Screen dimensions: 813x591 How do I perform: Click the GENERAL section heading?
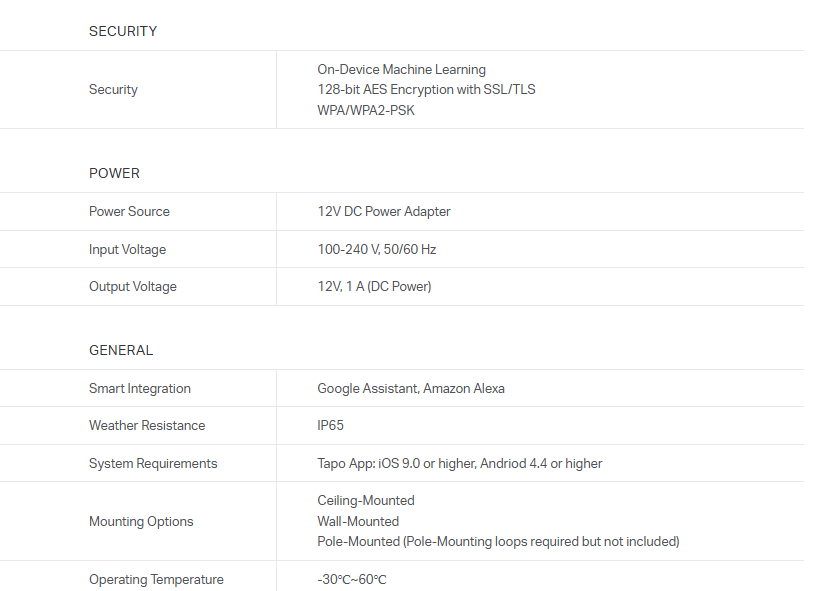coord(121,351)
